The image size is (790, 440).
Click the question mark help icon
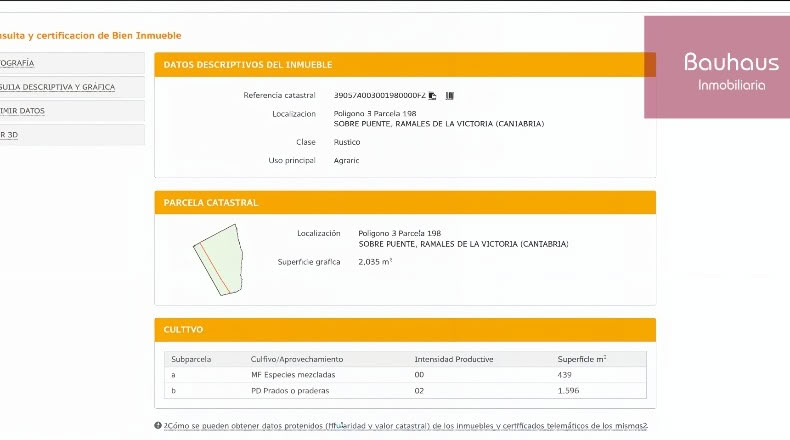pyautogui.click(x=158, y=425)
